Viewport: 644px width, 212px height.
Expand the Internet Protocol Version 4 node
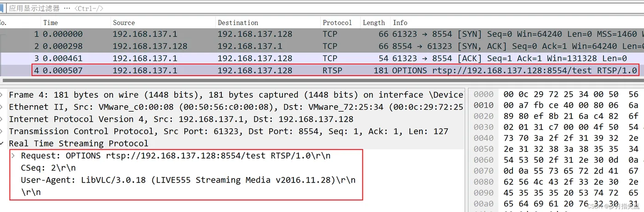[x=3, y=119]
